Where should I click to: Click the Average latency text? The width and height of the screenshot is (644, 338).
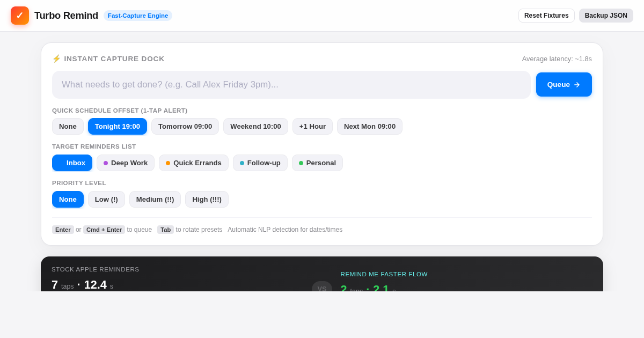pyautogui.click(x=557, y=59)
